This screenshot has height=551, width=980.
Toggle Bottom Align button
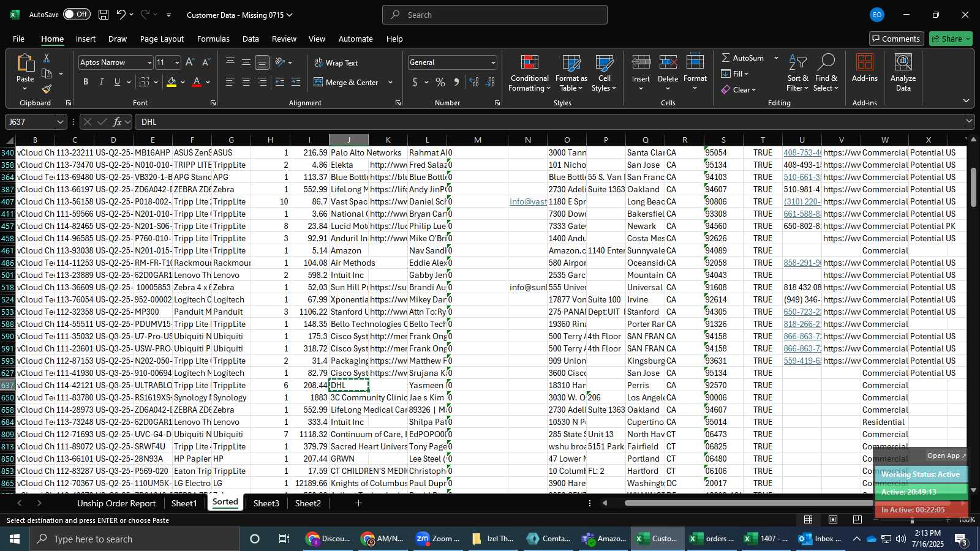262,62
